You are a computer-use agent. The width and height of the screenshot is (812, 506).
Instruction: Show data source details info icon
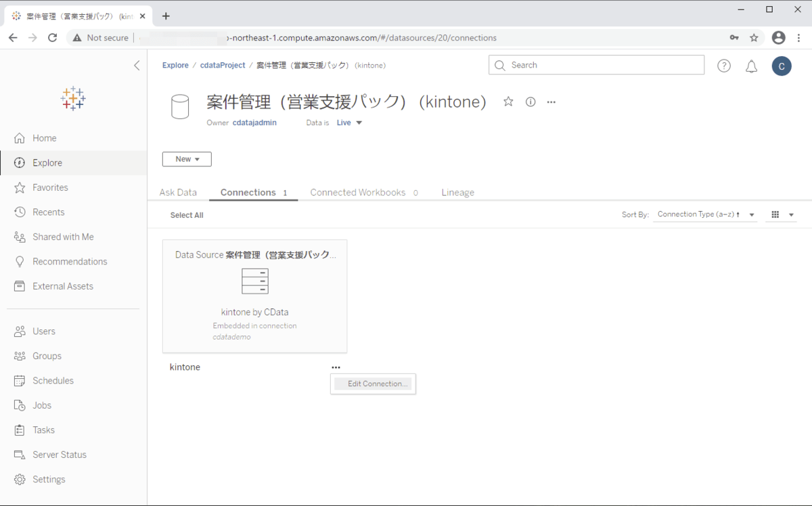coord(531,102)
